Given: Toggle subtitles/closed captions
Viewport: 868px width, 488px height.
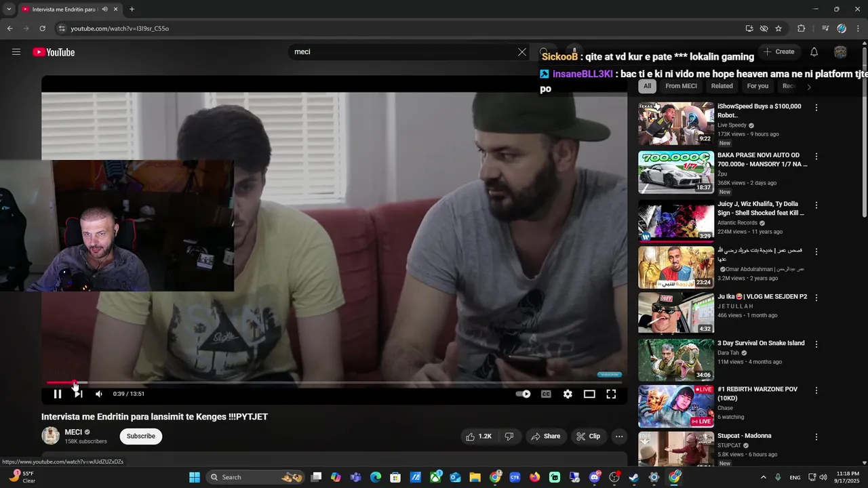Looking at the screenshot, I should point(546,394).
